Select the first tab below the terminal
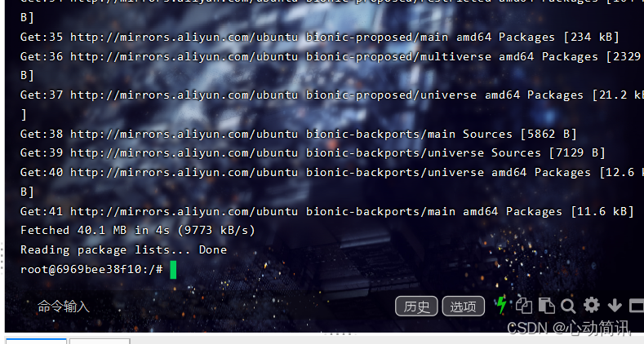 point(36,341)
